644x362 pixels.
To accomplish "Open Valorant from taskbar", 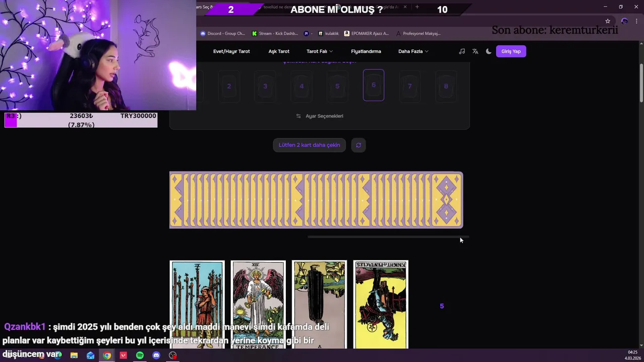I will 123,355.
